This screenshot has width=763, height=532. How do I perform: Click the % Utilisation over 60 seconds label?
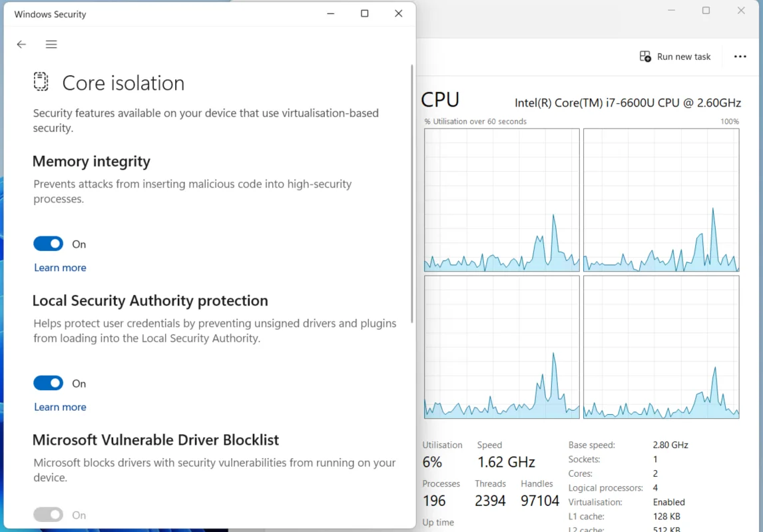click(x=475, y=121)
